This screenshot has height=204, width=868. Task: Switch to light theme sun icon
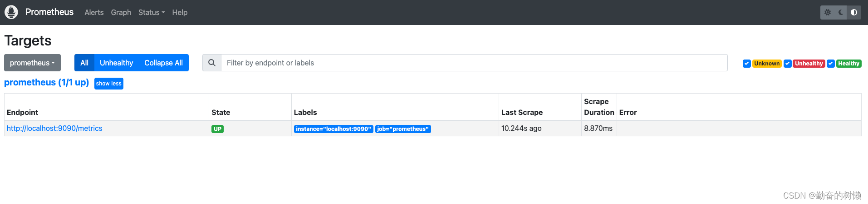[x=828, y=12]
